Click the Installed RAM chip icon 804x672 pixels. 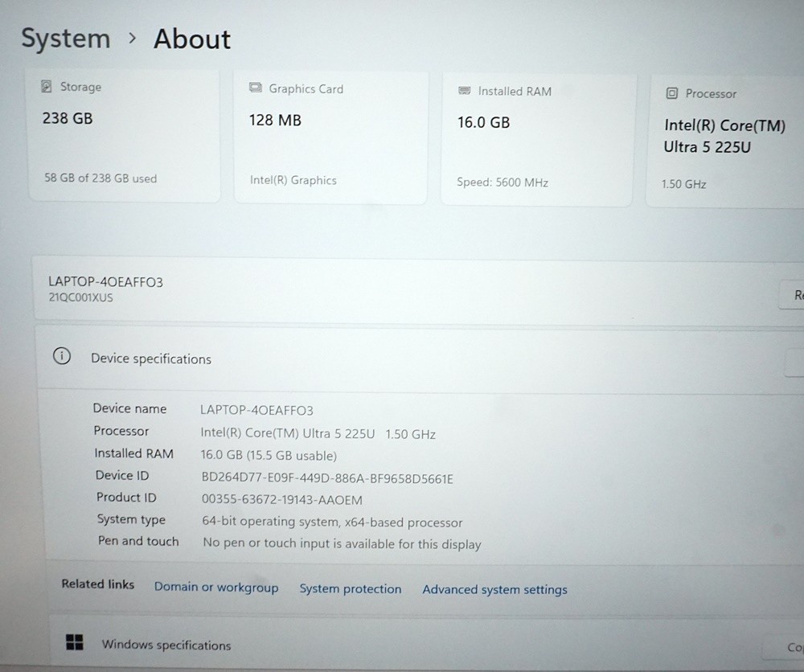click(464, 91)
